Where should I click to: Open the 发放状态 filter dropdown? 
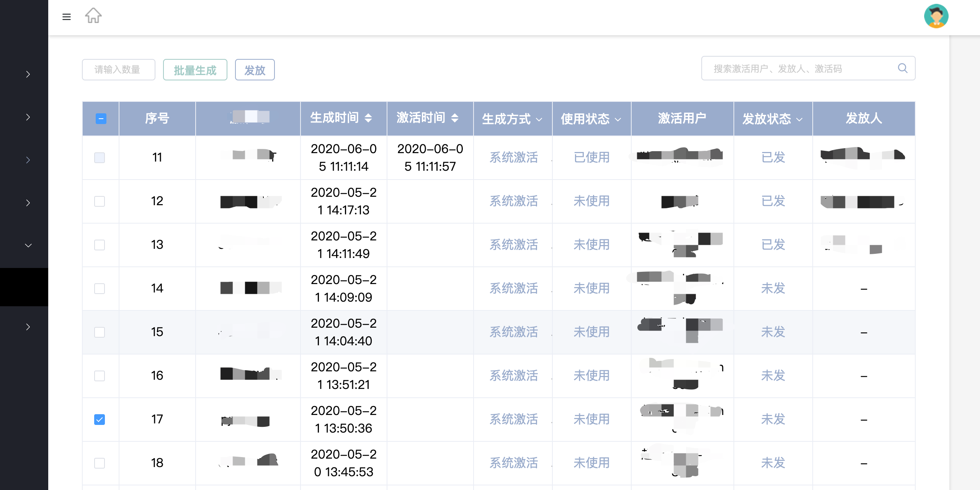pyautogui.click(x=800, y=120)
